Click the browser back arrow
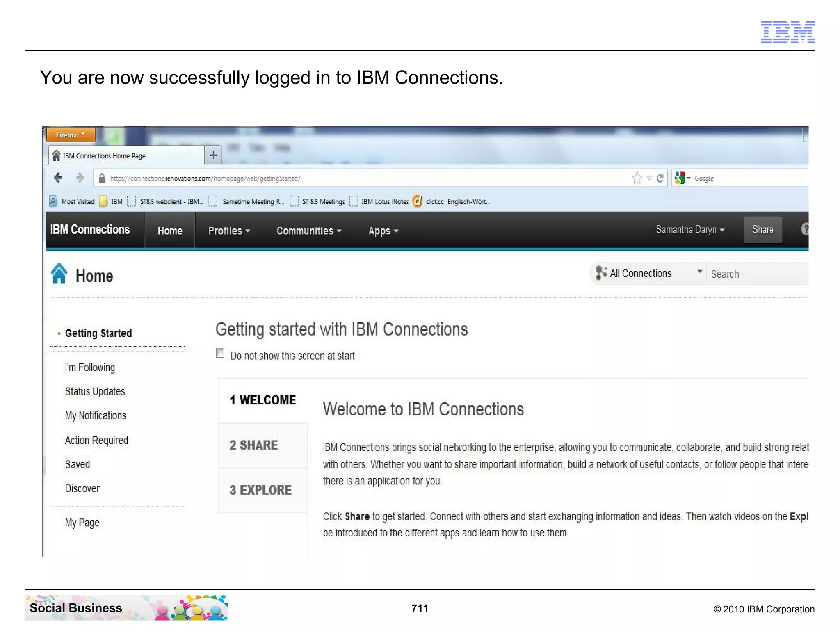840x630 pixels. [58, 178]
